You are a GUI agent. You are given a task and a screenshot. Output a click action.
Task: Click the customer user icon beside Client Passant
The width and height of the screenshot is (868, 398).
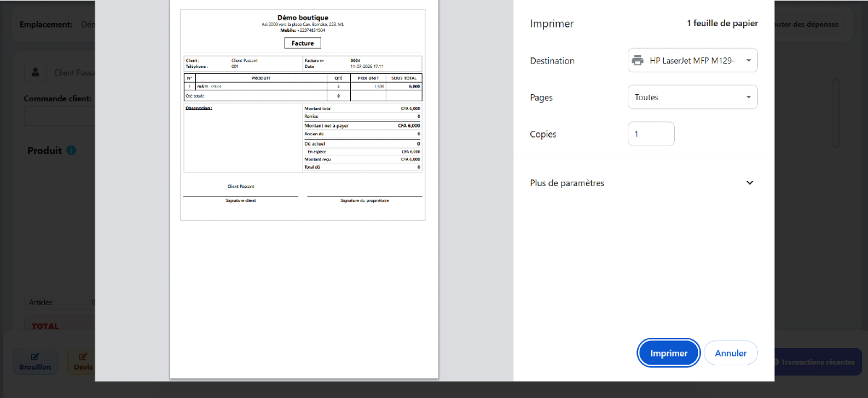click(x=35, y=72)
